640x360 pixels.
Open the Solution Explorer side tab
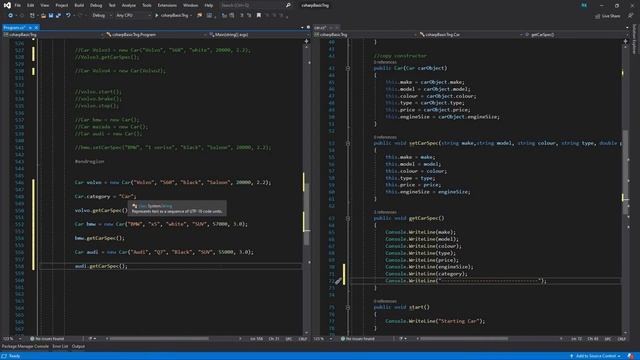634,39
